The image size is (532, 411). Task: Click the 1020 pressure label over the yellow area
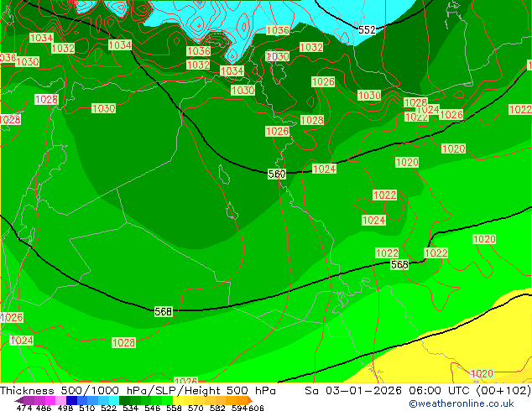pos(482,374)
